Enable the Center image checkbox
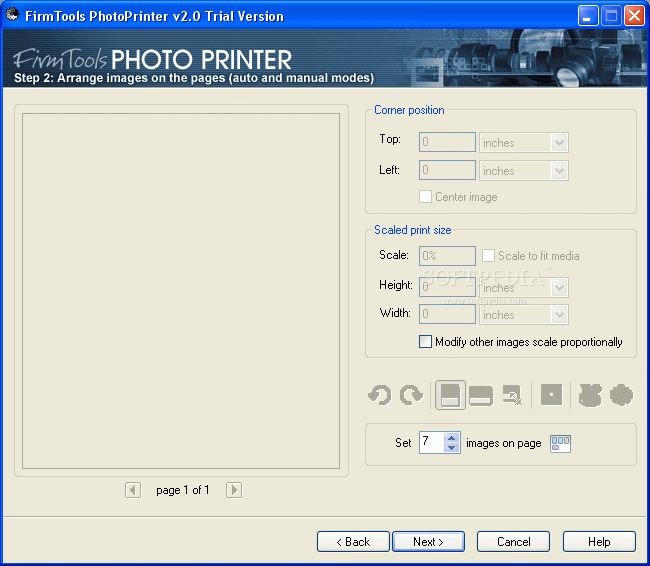The height and width of the screenshot is (566, 650). 425,197
